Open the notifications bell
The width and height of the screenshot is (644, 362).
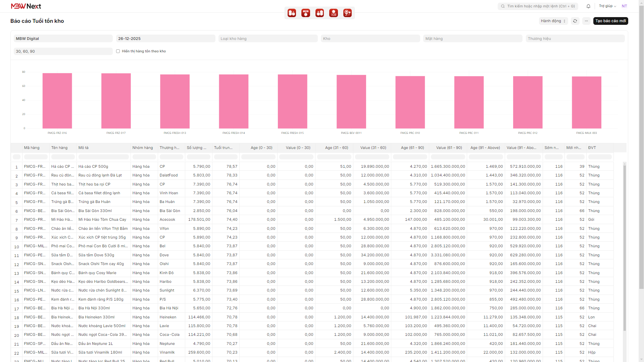(x=588, y=6)
